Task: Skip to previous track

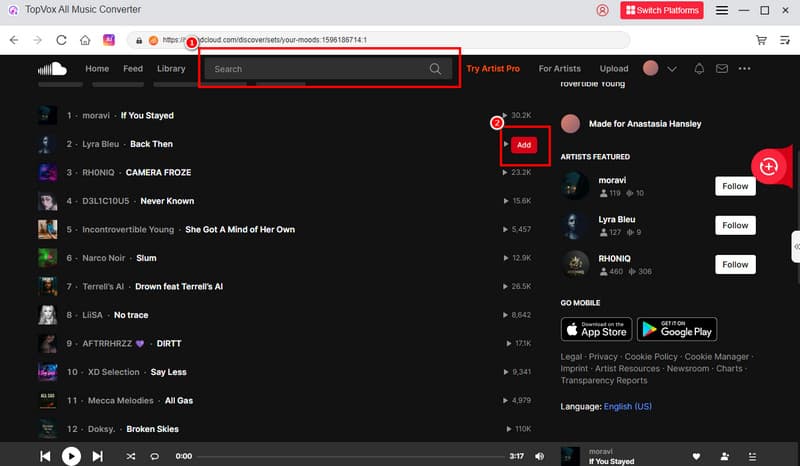Action: 45,456
